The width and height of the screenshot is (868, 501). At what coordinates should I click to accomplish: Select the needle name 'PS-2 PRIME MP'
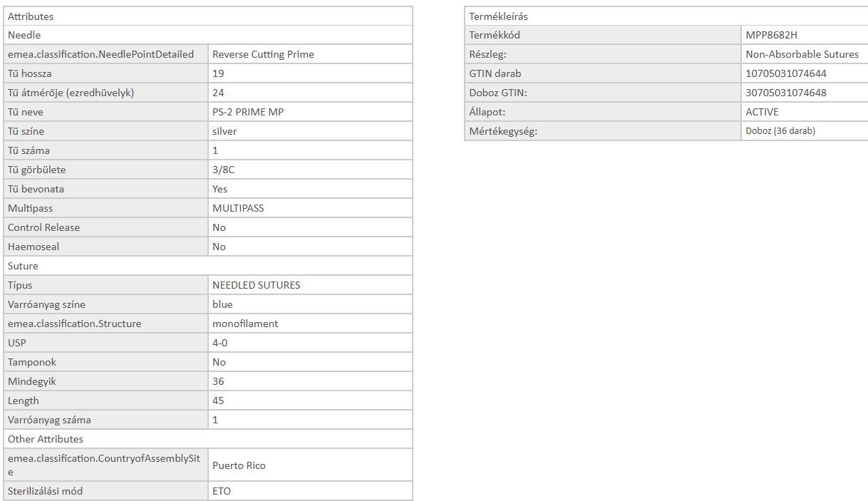coord(248,112)
